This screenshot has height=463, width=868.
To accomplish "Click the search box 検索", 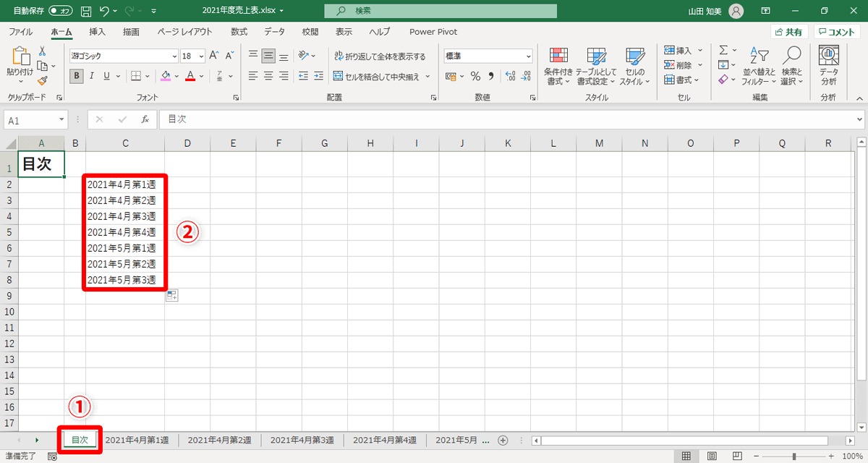I will (441, 11).
